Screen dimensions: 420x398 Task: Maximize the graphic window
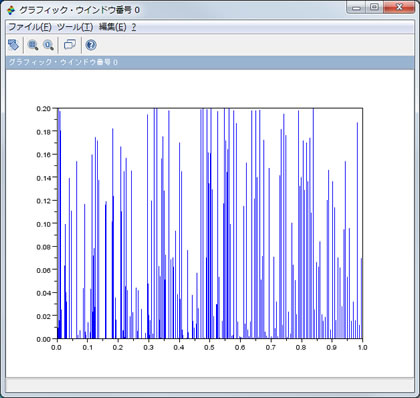[x=374, y=7]
